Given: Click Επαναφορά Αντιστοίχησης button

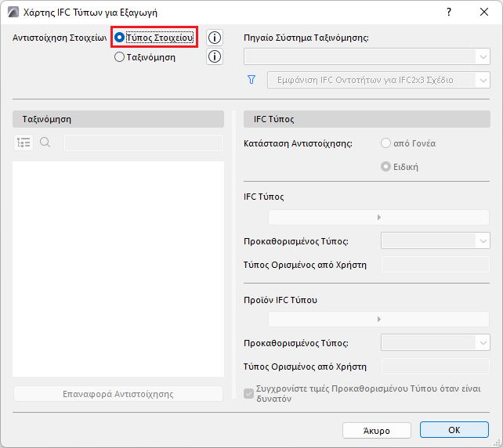Looking at the screenshot, I should click(x=118, y=394).
